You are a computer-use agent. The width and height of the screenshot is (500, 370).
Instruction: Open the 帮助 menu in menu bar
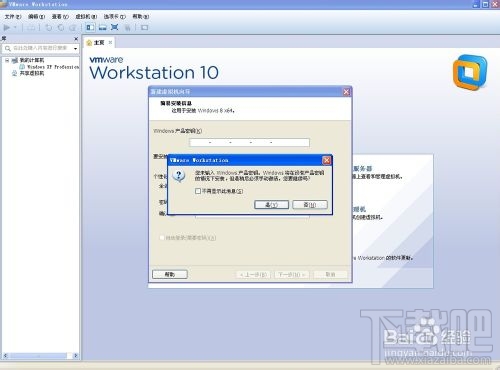click(141, 16)
